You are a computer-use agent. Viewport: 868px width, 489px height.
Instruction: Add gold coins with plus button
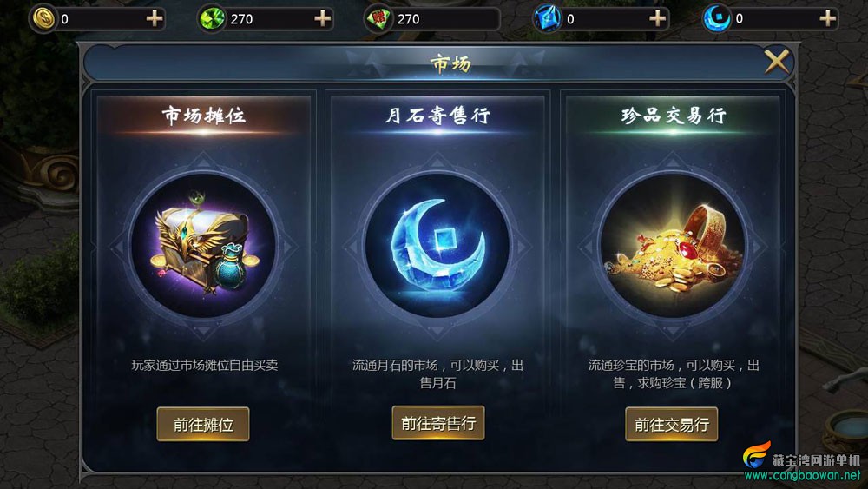click(x=155, y=19)
